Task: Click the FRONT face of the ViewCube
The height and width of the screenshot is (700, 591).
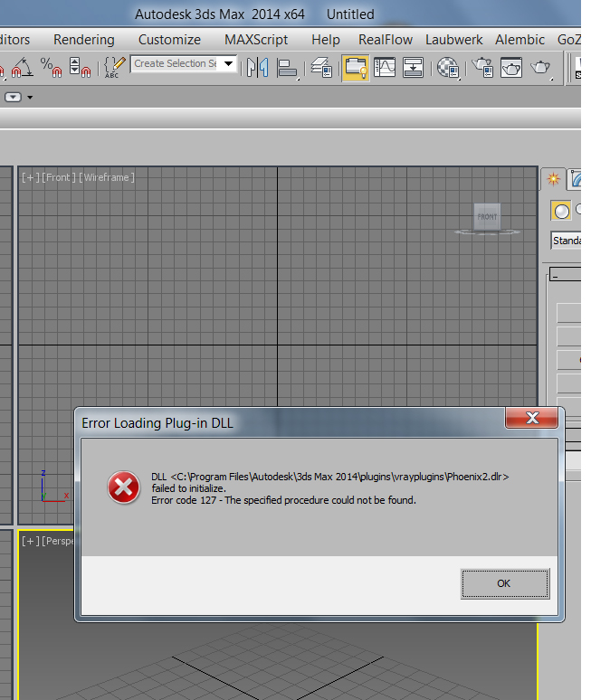Action: (487, 216)
